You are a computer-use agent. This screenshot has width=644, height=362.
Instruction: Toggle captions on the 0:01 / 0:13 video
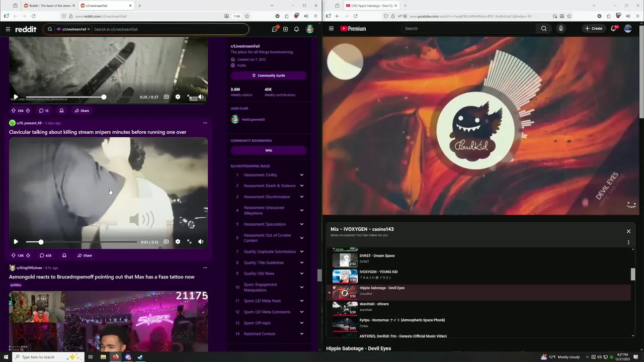[166, 242]
